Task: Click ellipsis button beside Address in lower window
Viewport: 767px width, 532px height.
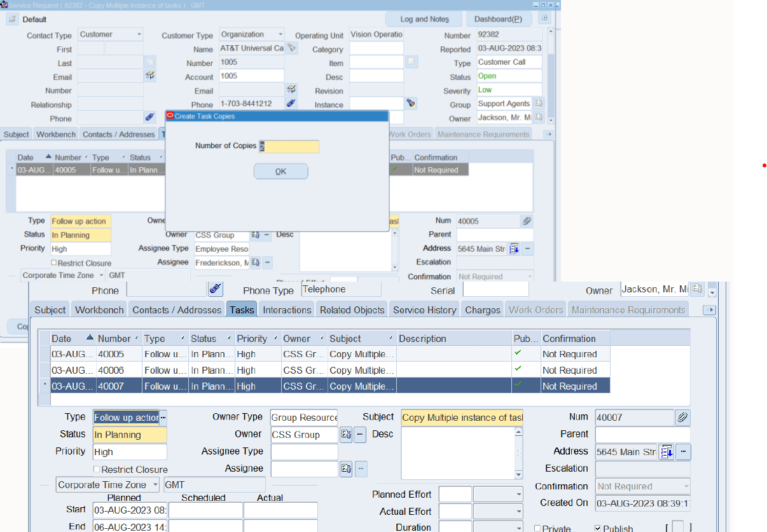Action: pos(683,452)
